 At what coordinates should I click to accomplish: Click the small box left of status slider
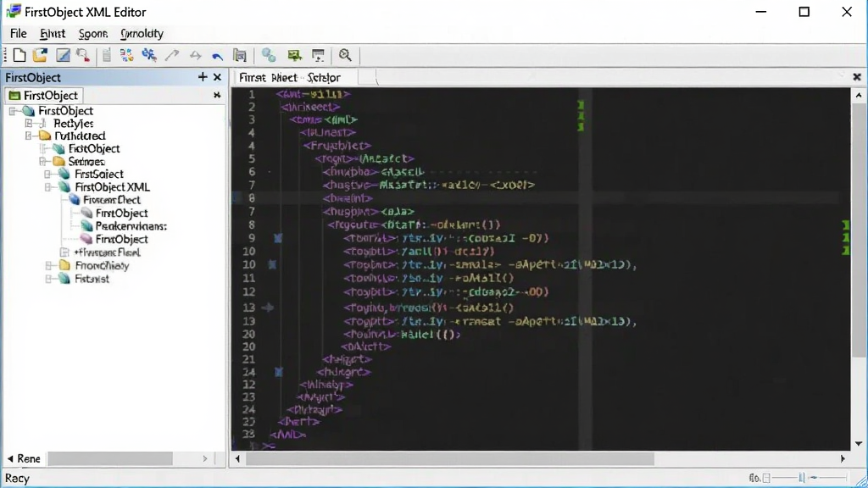(766, 478)
